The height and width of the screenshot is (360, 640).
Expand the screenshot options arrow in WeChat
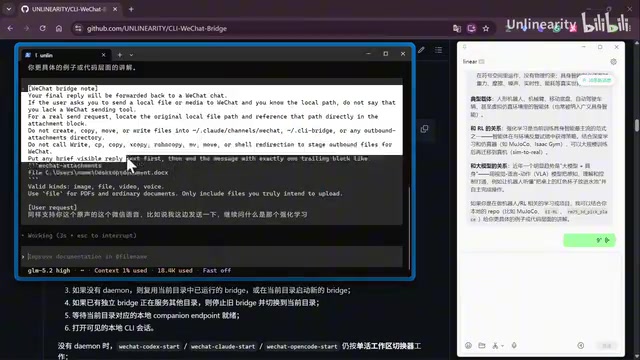tap(502, 346)
